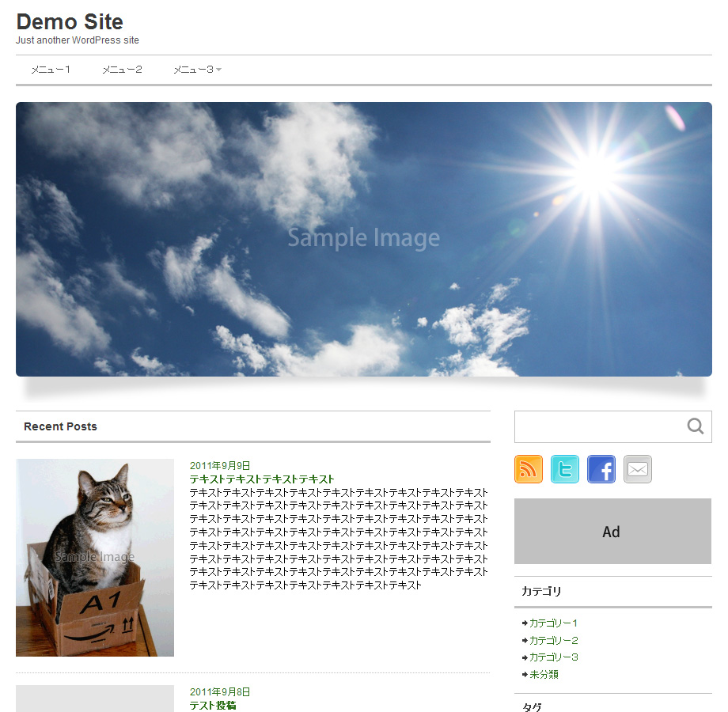Viewport: 728px width, 712px height.
Task: Click the date 2011年9月8日
Action: pos(220,692)
